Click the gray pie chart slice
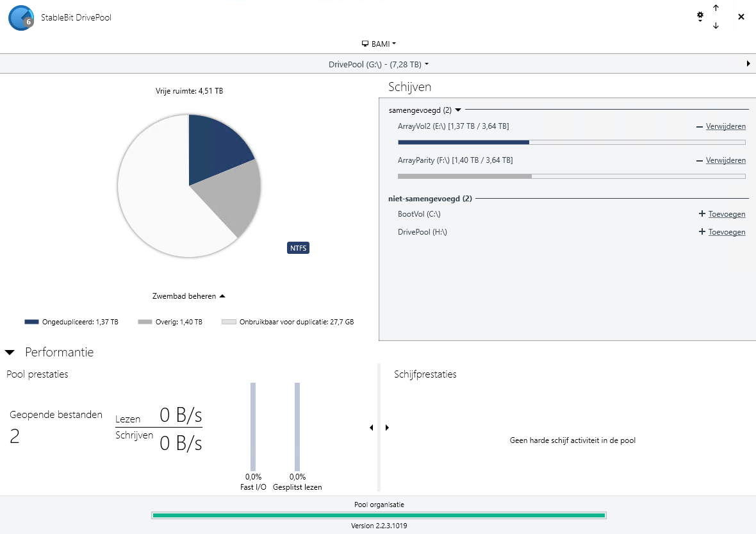This screenshot has height=534, width=756. pos(231,196)
